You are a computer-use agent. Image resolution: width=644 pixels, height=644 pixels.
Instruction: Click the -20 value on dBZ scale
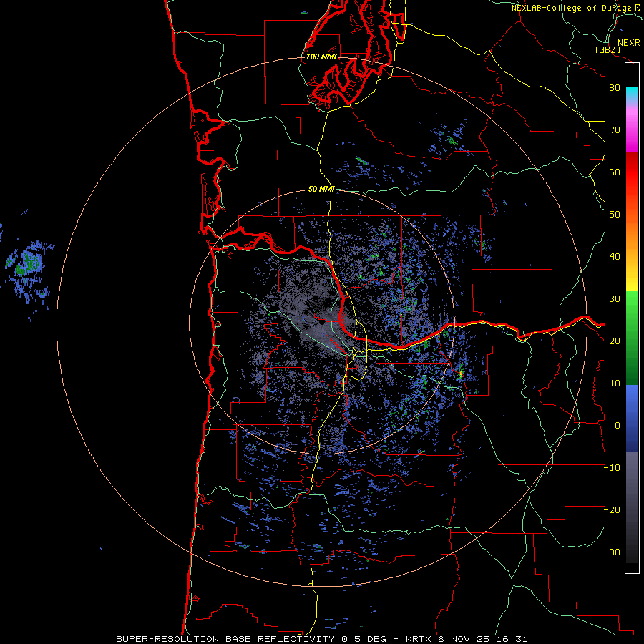[612, 510]
